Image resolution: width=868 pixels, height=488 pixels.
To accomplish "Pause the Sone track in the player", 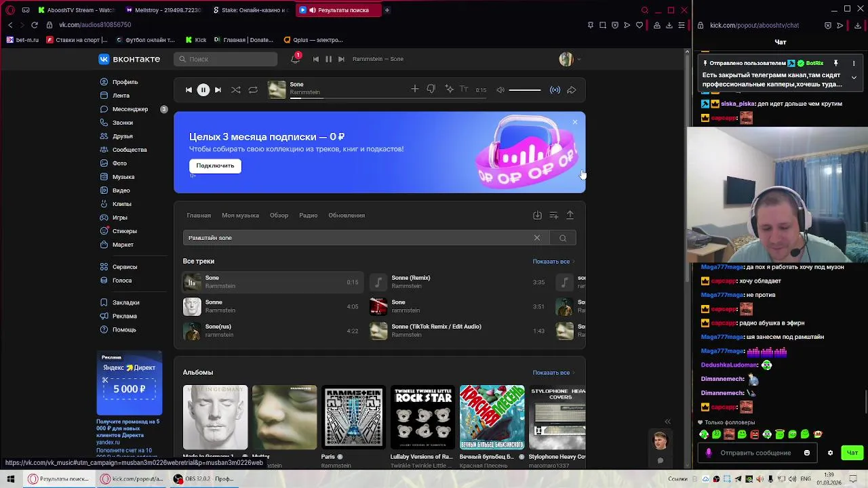I will [203, 89].
